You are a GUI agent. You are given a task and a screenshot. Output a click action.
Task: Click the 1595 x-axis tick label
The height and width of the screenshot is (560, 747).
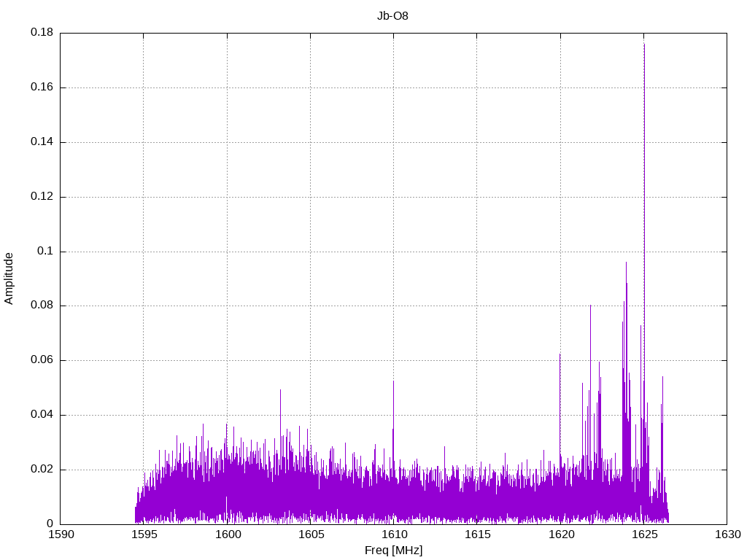(144, 534)
